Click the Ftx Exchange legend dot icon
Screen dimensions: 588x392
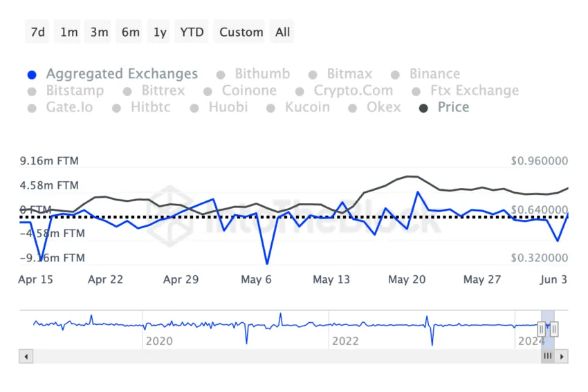click(416, 91)
